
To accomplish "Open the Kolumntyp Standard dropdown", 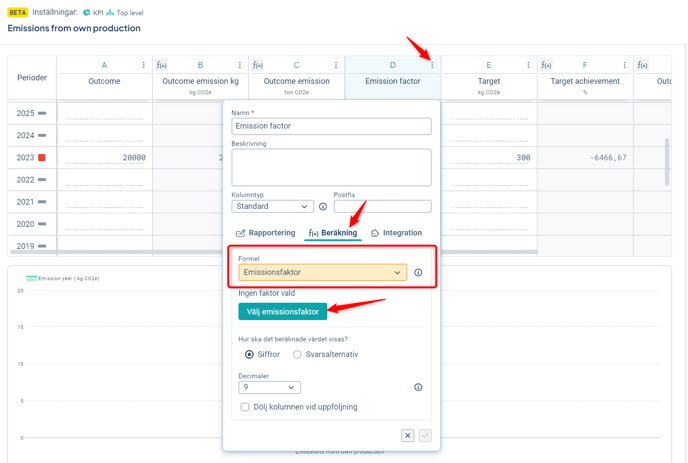I will tap(272, 207).
